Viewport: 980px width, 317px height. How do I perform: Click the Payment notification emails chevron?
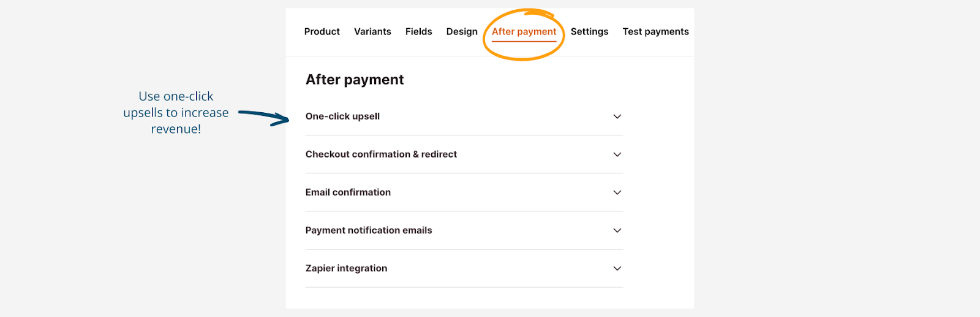[617, 231]
